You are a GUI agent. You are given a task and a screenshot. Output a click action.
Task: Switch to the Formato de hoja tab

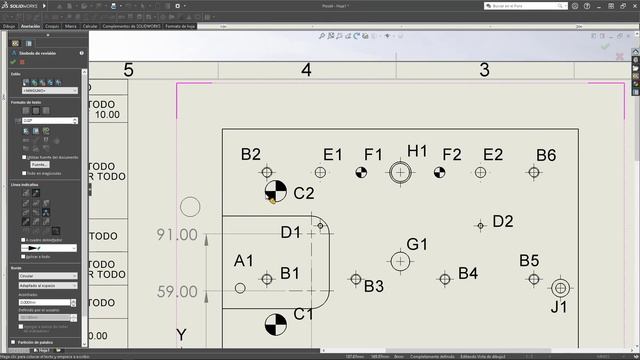pos(180,26)
